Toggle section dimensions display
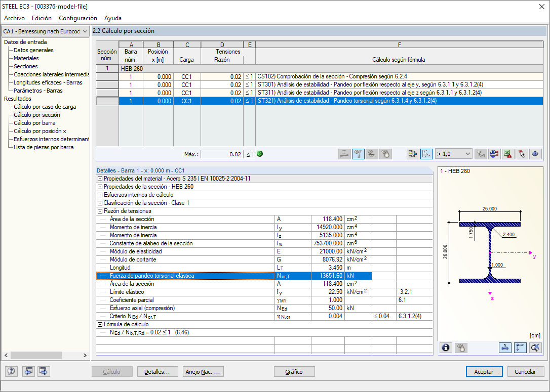The image size is (550, 392). [x=505, y=347]
